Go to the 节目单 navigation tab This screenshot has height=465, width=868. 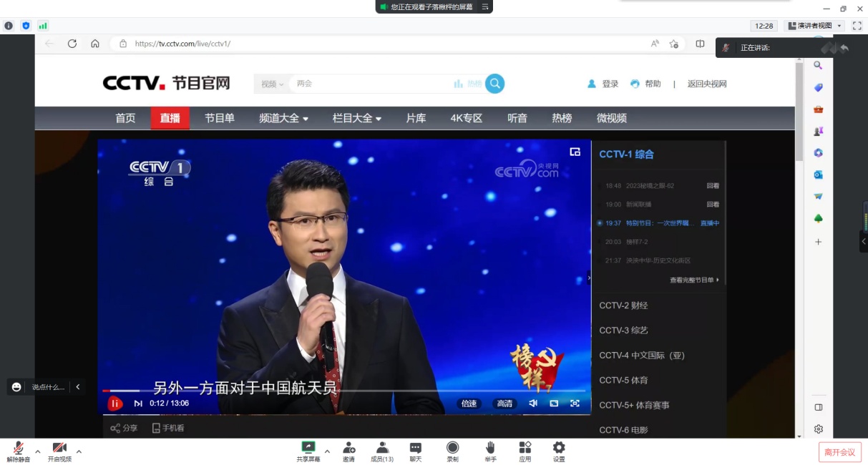coord(220,118)
